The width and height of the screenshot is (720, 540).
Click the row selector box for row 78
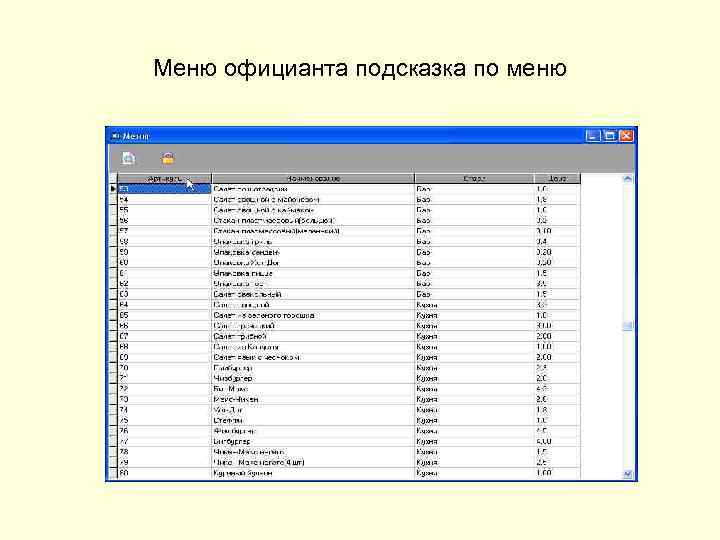coord(113,452)
